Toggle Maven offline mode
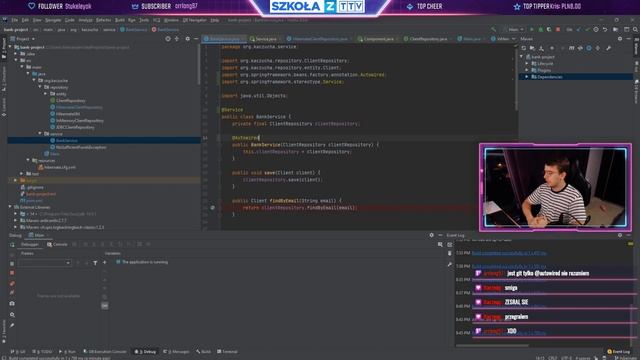 (x=580, y=48)
